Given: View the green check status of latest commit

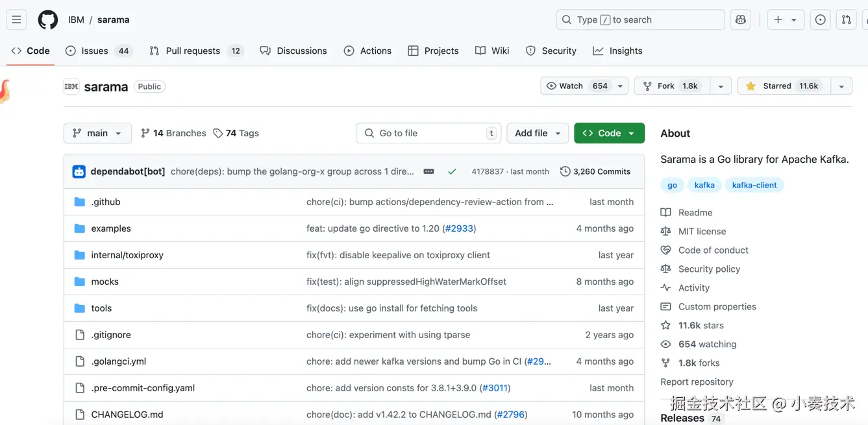Looking at the screenshot, I should (x=452, y=172).
